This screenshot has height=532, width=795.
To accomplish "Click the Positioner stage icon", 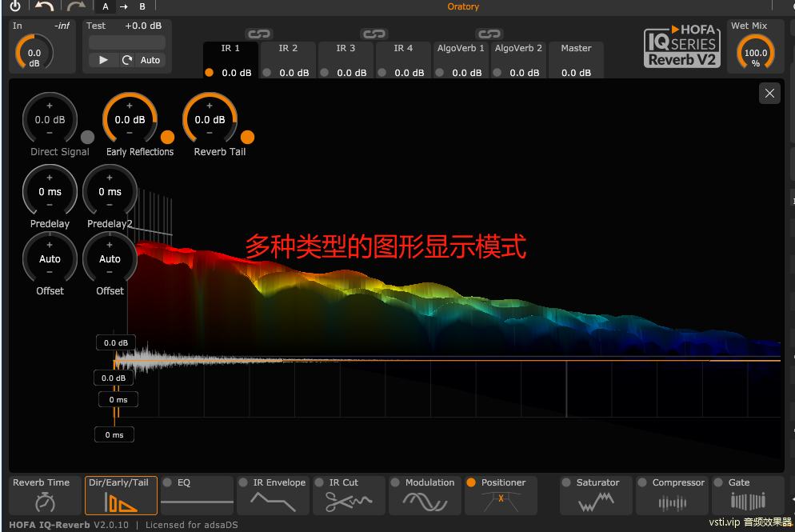I will coord(501,502).
